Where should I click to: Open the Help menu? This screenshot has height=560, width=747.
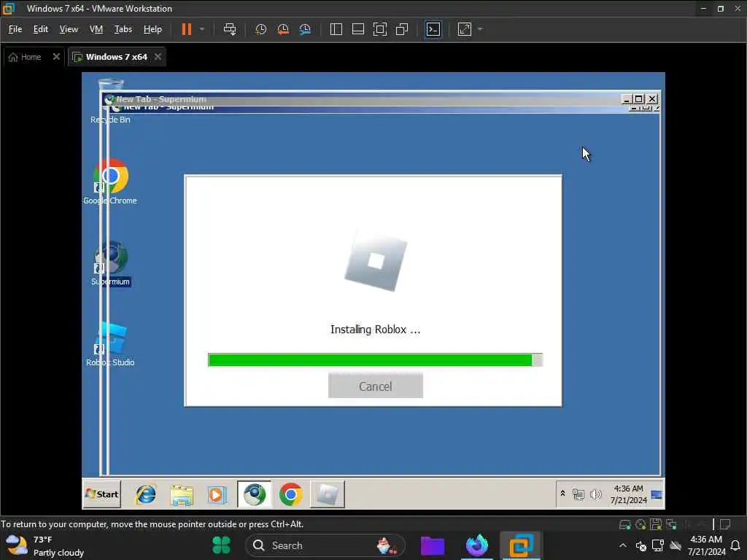pos(152,29)
